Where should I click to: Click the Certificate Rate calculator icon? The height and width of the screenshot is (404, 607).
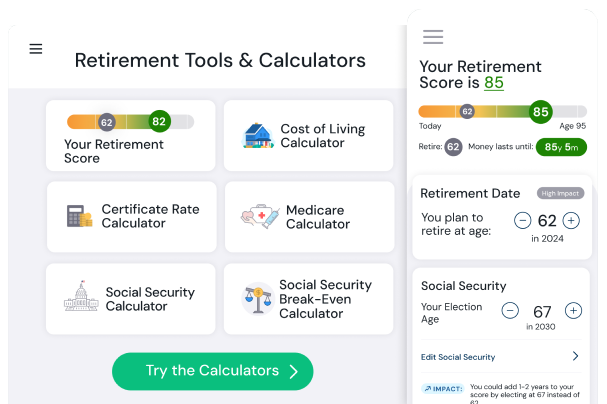click(x=80, y=216)
